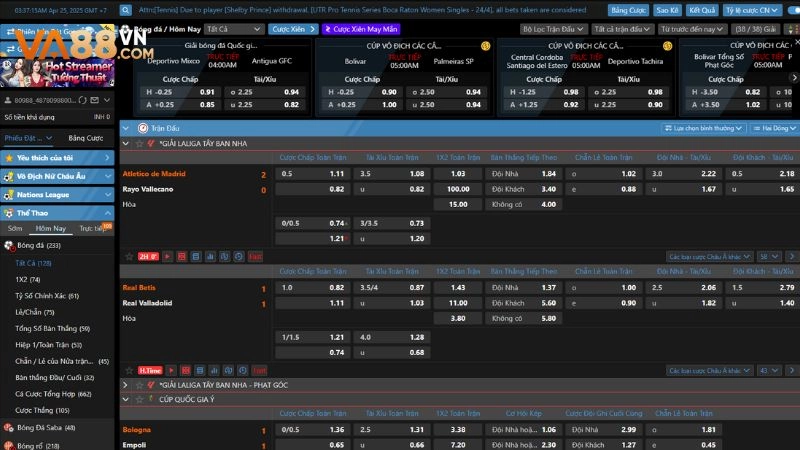Toggle the switch at top right corner
This screenshot has height=450, width=800.
[x=794, y=10]
